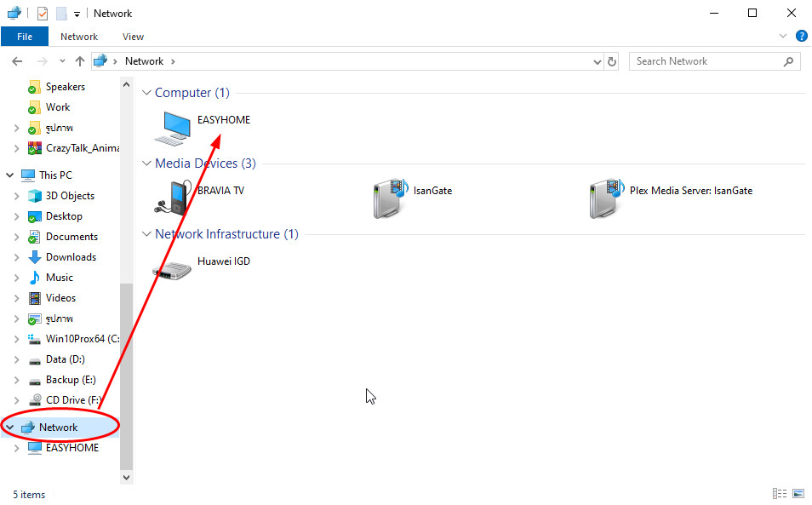This screenshot has height=505, width=812.
Task: Switch to details view in status bar
Action: tap(779, 493)
